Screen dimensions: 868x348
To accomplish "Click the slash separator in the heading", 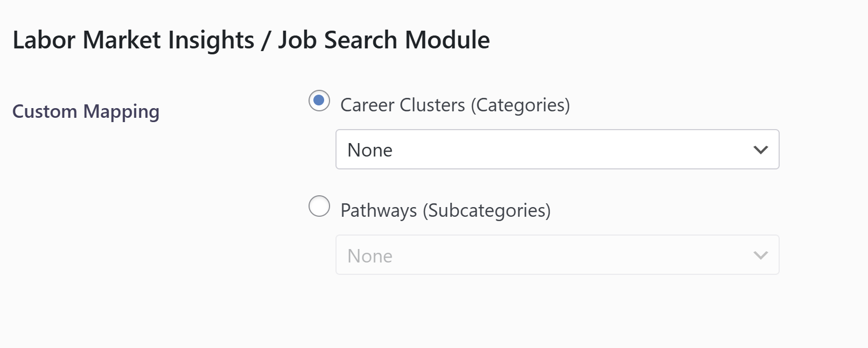I will 265,41.
